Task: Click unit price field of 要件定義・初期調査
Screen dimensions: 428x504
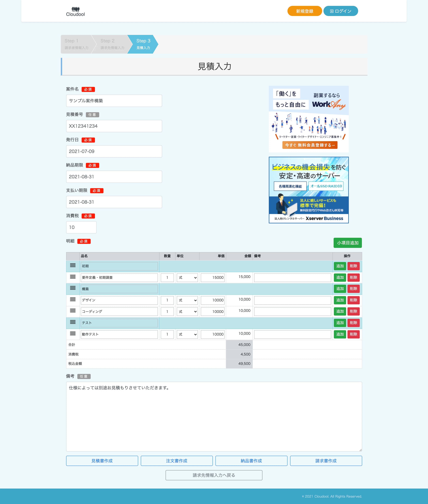Action: point(213,277)
